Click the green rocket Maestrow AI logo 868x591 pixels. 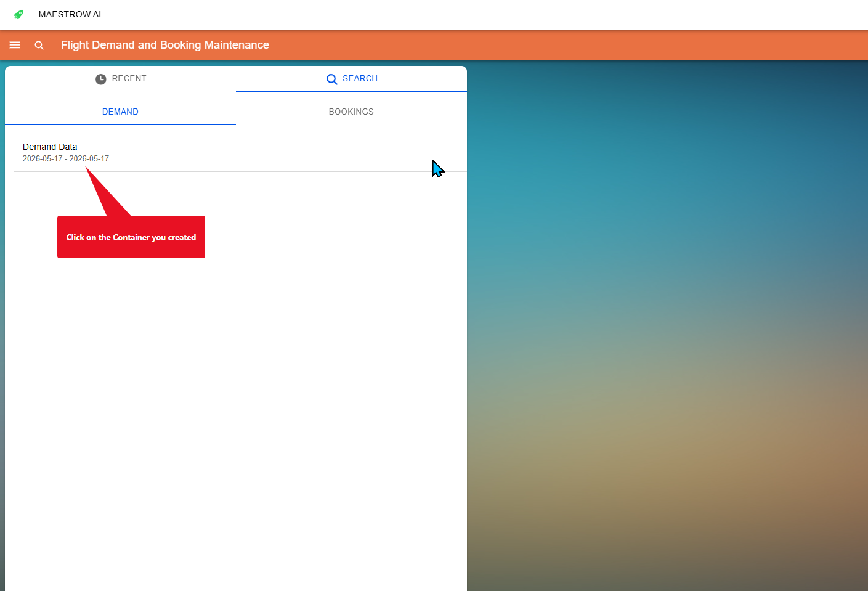(x=19, y=14)
